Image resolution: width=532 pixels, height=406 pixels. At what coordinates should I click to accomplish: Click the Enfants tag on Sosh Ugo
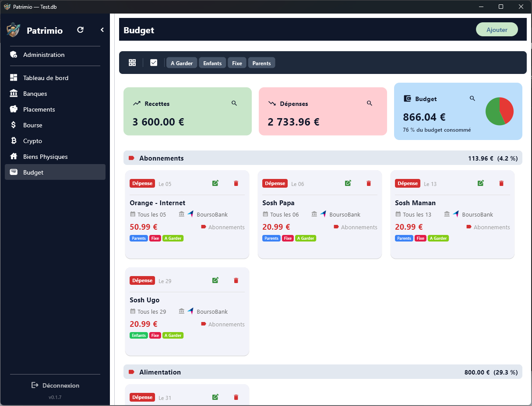click(x=139, y=336)
